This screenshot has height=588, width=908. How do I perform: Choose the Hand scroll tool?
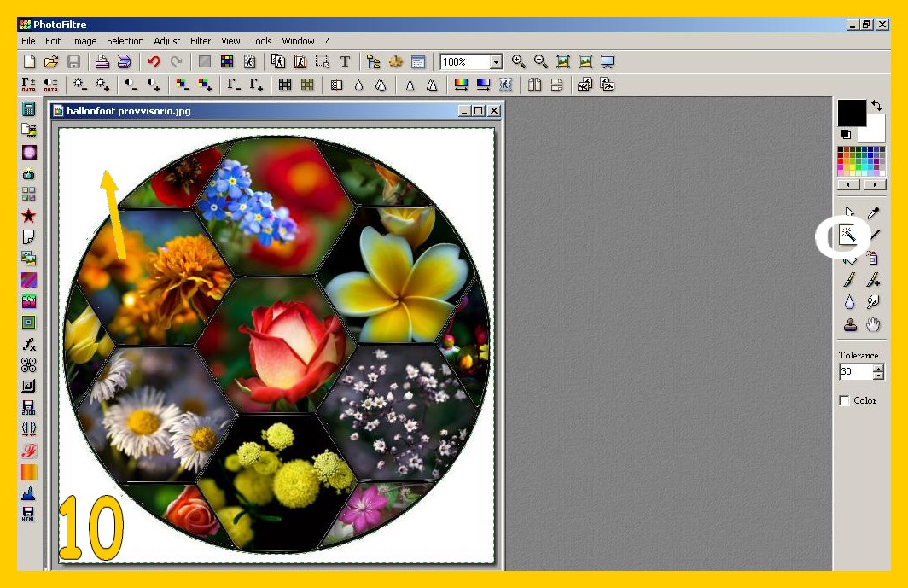[873, 324]
